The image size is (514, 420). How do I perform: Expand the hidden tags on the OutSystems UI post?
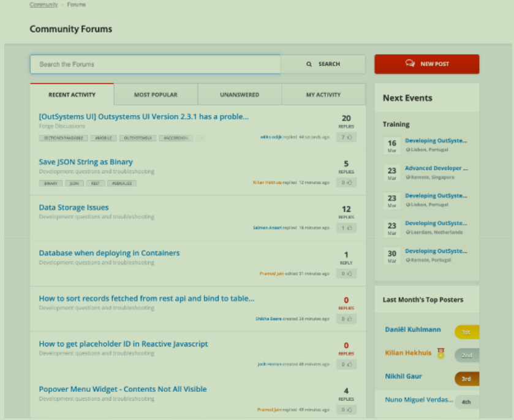[200, 138]
